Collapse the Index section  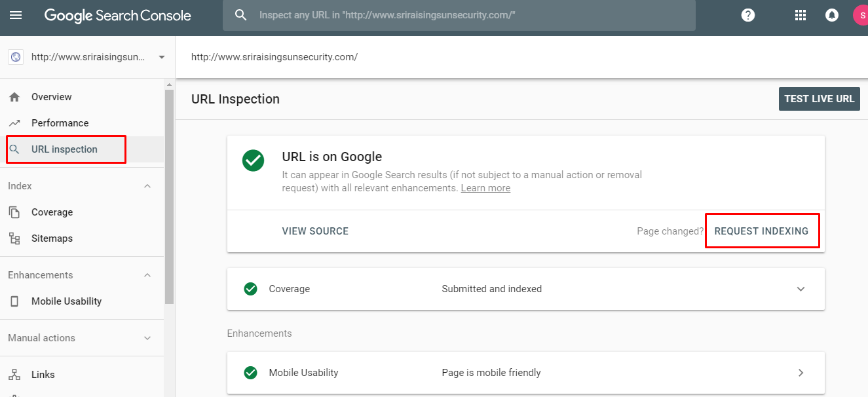coord(147,185)
